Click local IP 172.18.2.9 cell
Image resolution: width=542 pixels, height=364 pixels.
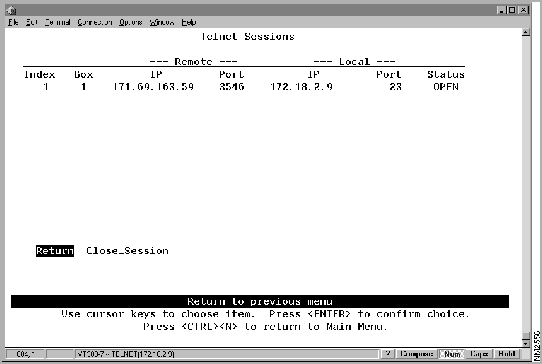(301, 86)
